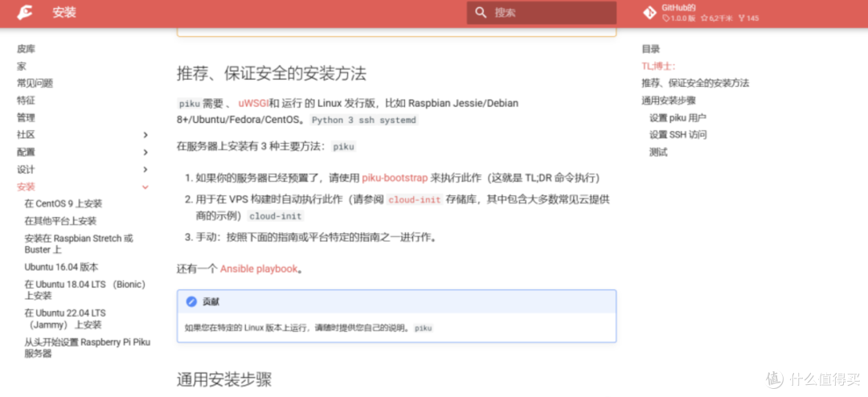Jump to 测试 in table of contents
This screenshot has width=868, height=397.
tap(658, 152)
